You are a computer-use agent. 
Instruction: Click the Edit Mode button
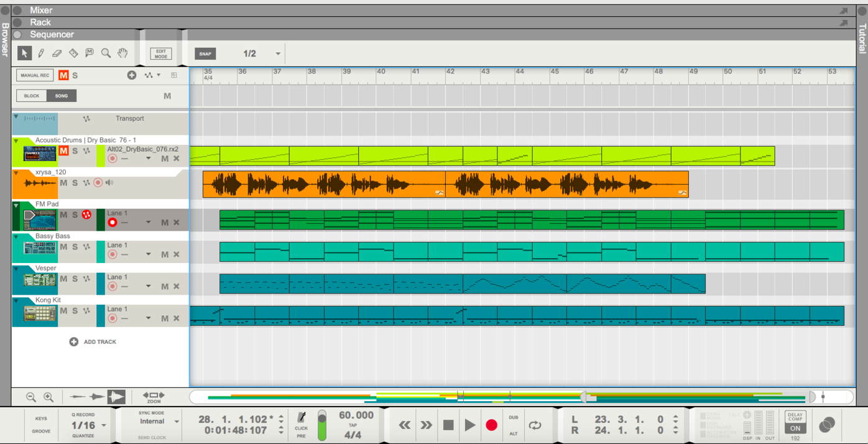(160, 54)
